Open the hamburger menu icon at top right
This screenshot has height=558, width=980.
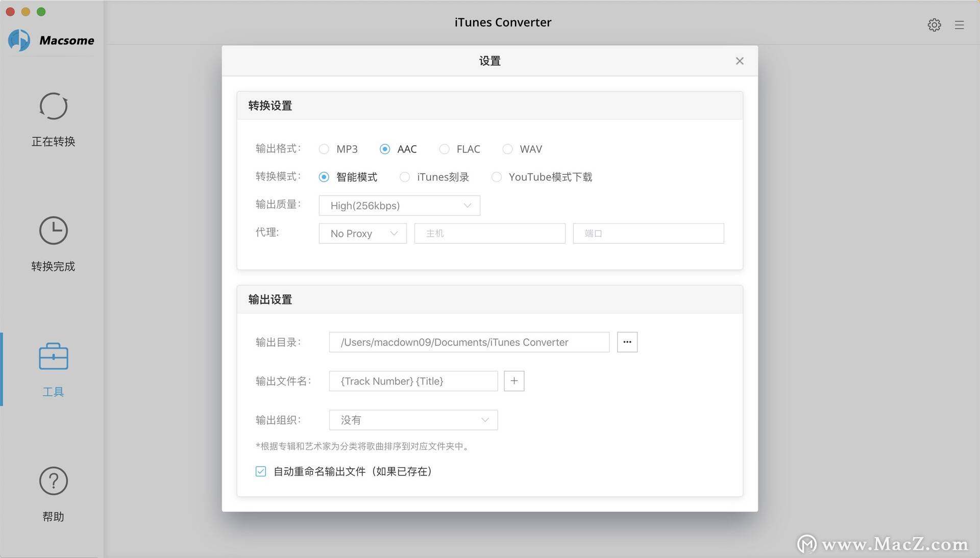point(960,24)
